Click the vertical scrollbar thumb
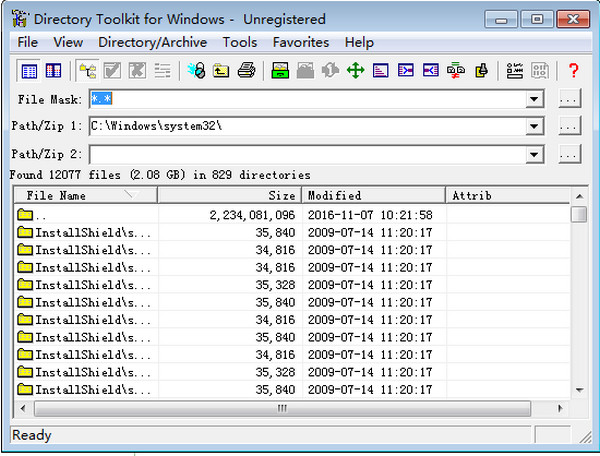The image size is (600, 456). pyautogui.click(x=579, y=214)
